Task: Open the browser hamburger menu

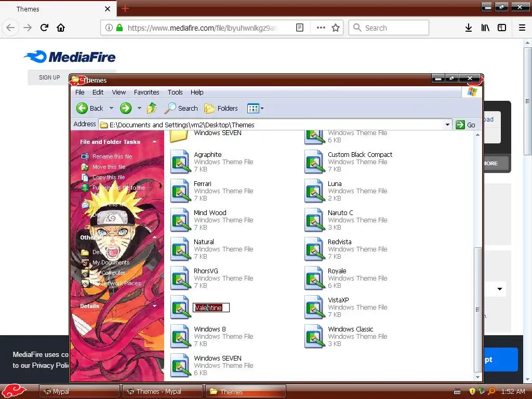Action: (x=522, y=28)
